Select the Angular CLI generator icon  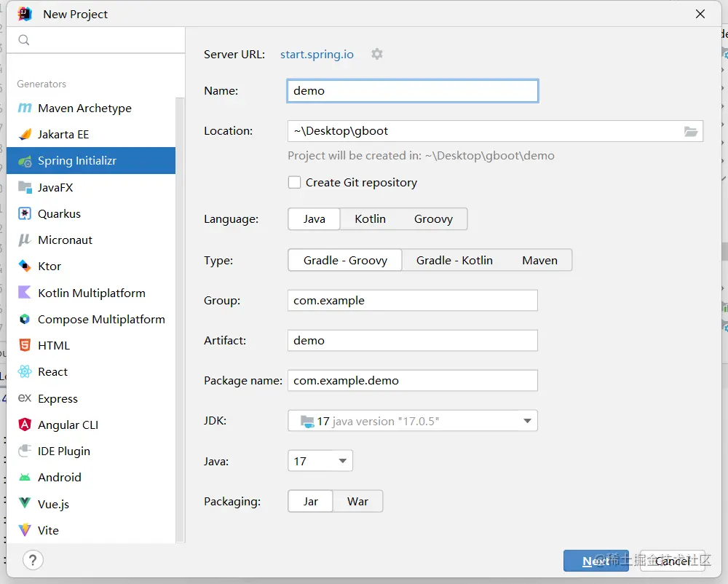tap(25, 425)
